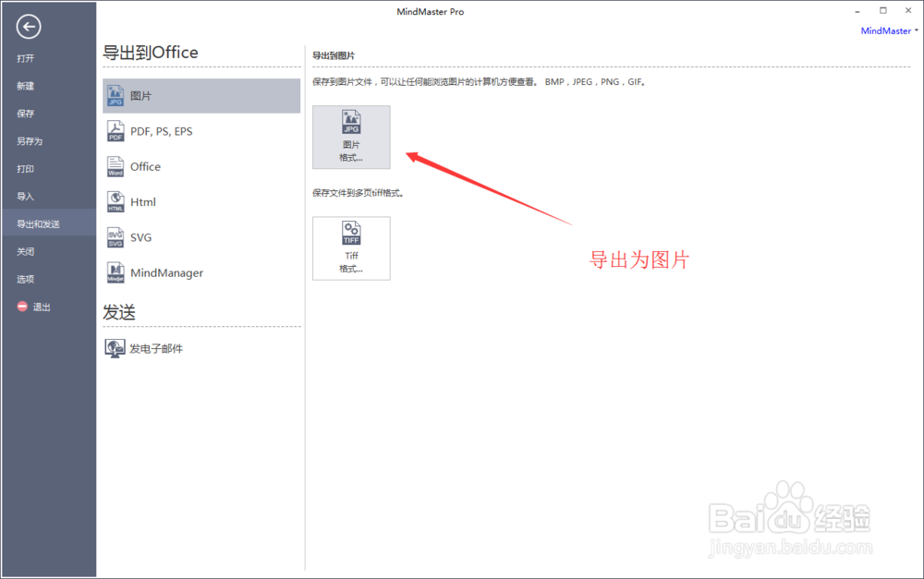Select the Office Word document icon
The image size is (924, 579).
click(x=115, y=166)
